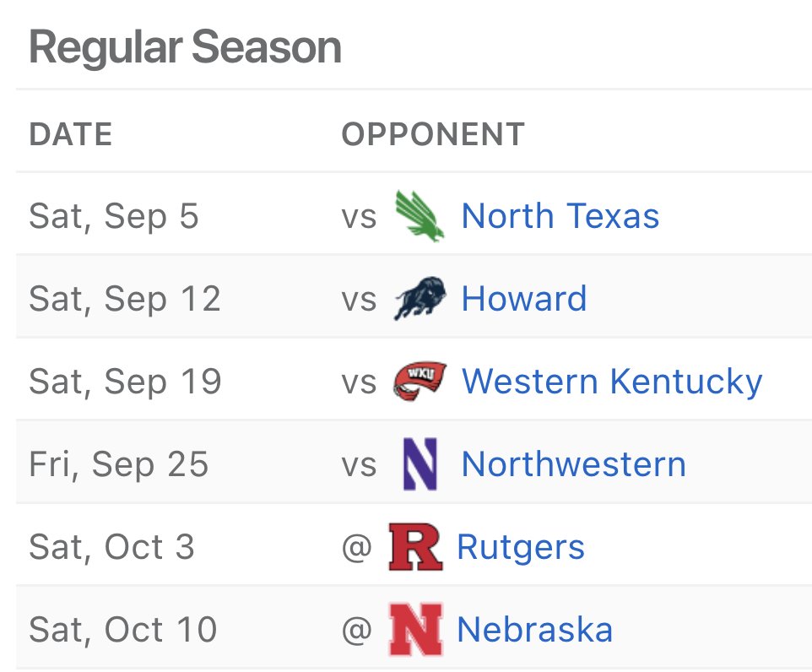812x672 pixels.
Task: Open the Western Kentucky team link
Action: pos(612,382)
